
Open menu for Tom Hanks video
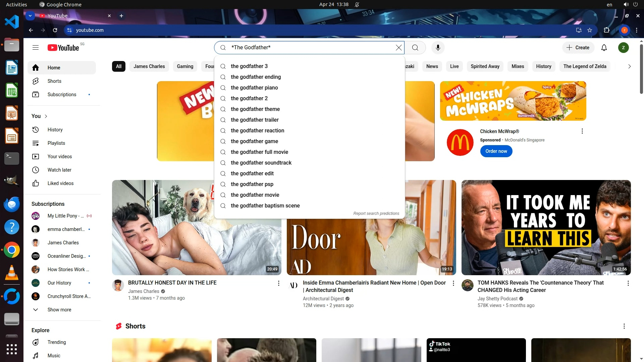pos(628,283)
